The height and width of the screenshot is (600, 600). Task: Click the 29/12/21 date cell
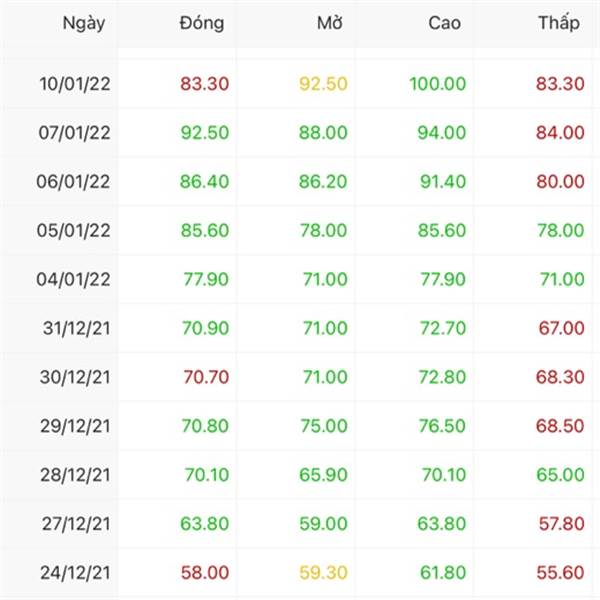[75, 426]
